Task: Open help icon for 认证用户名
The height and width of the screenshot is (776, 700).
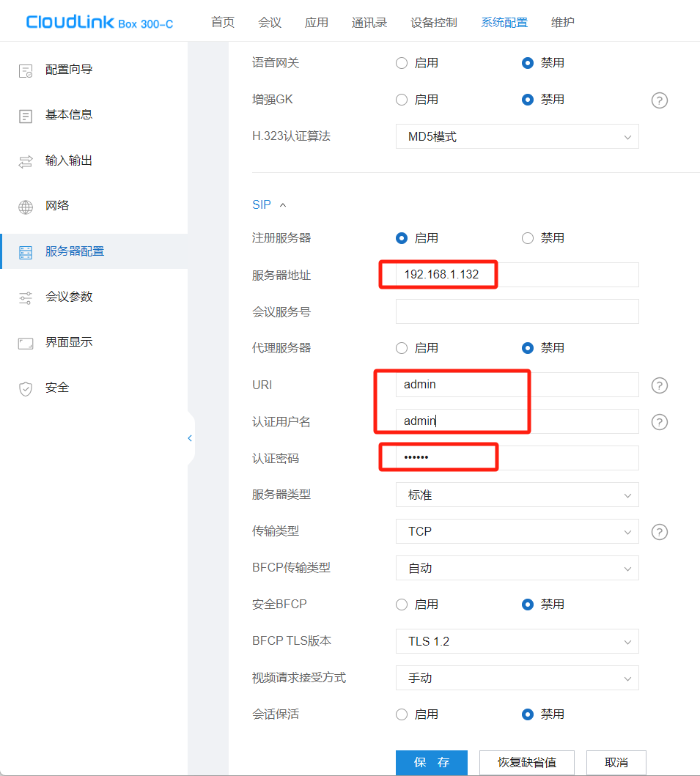Action: point(660,422)
